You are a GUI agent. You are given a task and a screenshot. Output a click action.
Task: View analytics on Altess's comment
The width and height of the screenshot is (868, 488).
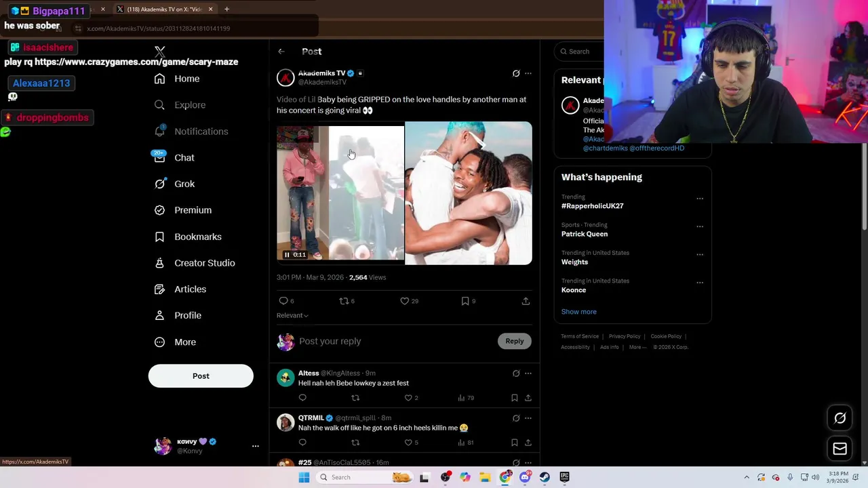(x=466, y=398)
